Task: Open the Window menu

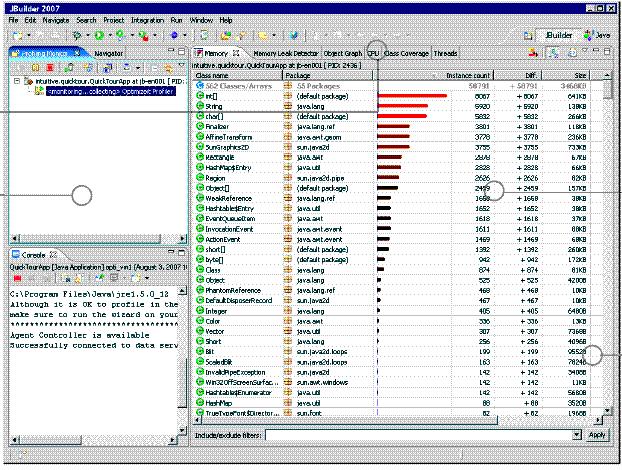Action: pos(202,20)
